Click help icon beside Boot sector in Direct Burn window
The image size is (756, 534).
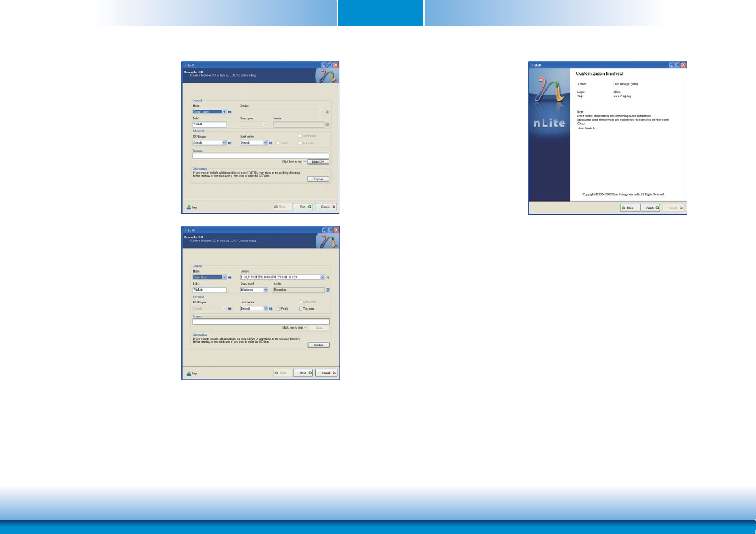[271, 308]
